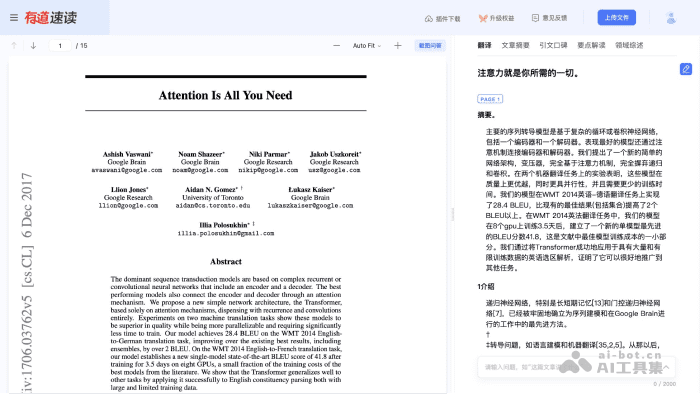The width and height of the screenshot is (700, 394).
Task: Expand the chat input chevron
Action: click(666, 367)
